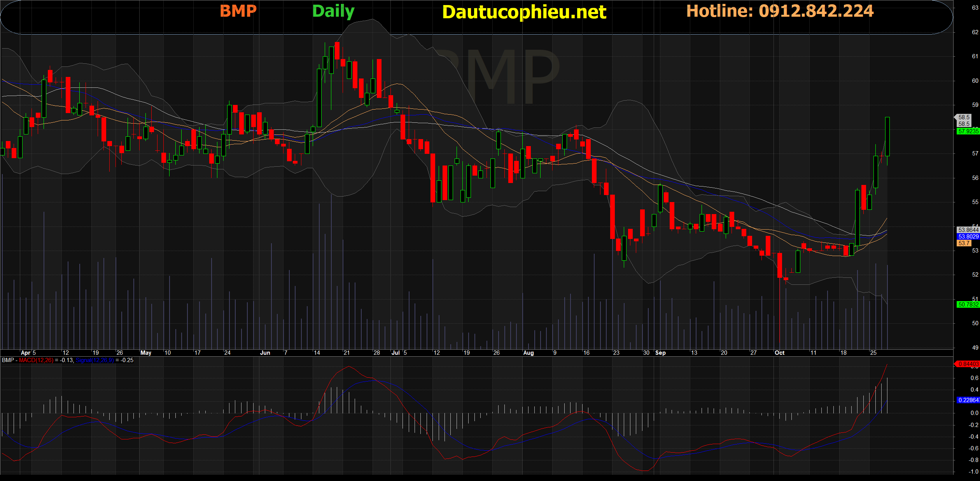Click the May month marker on the time axis
This screenshot has width=980, height=481.
click(x=146, y=353)
